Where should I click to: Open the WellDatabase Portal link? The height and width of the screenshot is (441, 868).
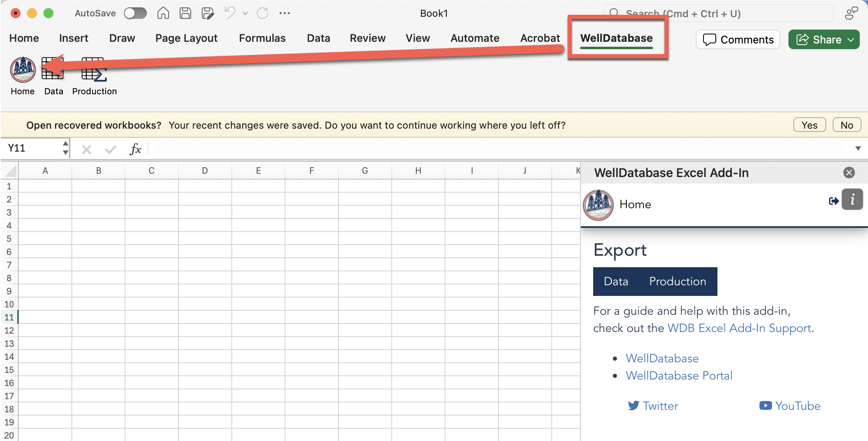[679, 375]
